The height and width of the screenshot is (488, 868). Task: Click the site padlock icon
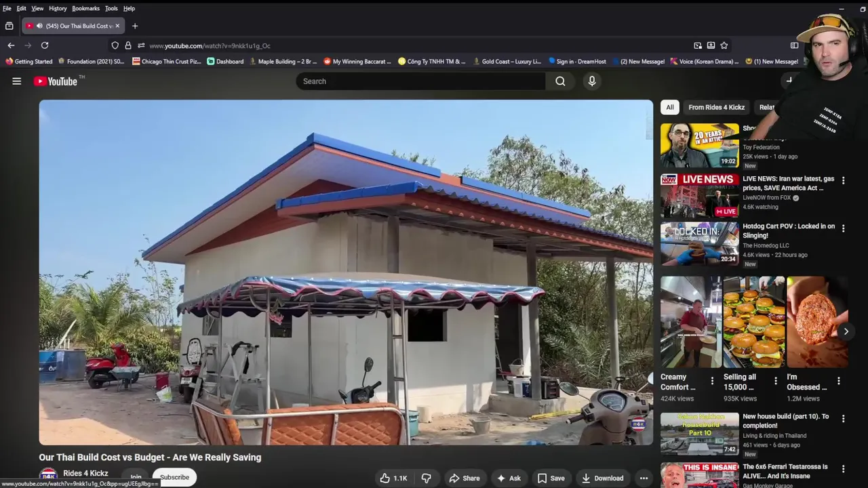(x=127, y=45)
